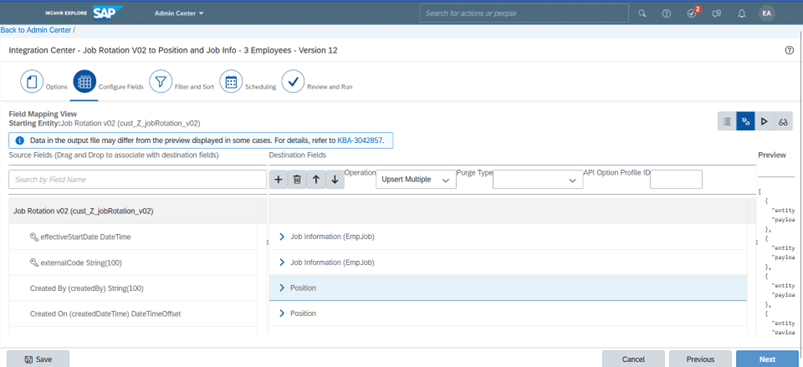Click the Save button
The image size is (803, 367).
(38, 359)
